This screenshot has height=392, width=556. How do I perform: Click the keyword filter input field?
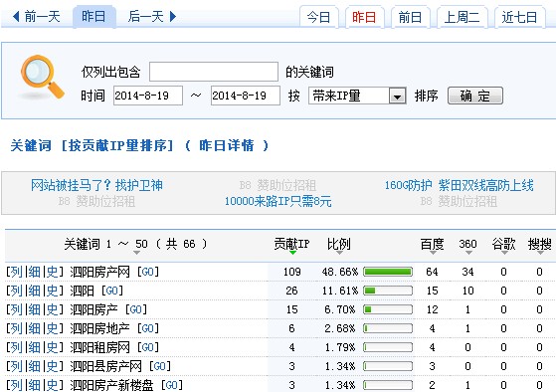(214, 72)
